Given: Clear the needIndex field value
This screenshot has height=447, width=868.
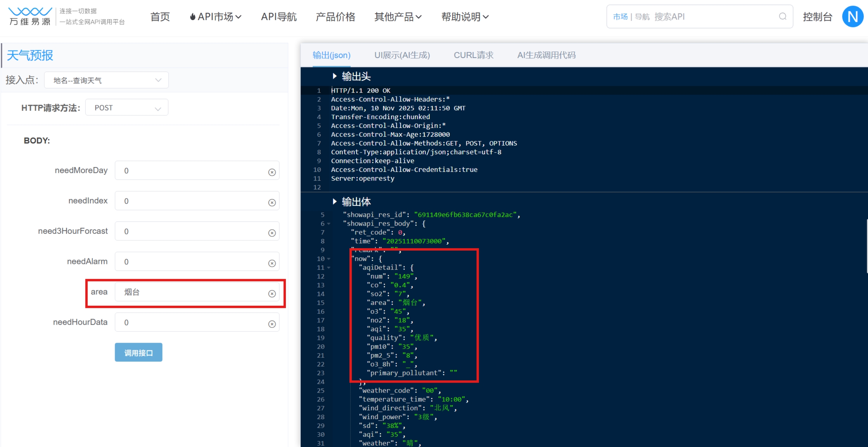Looking at the screenshot, I should coord(272,203).
